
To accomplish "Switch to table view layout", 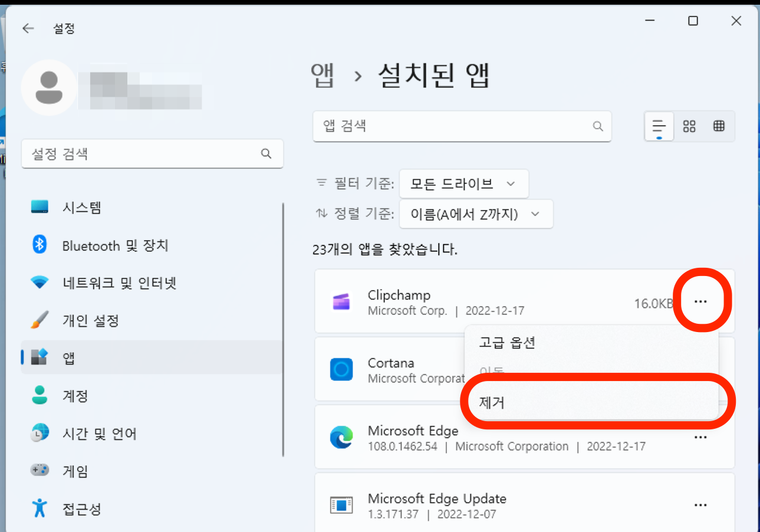I will [x=719, y=126].
